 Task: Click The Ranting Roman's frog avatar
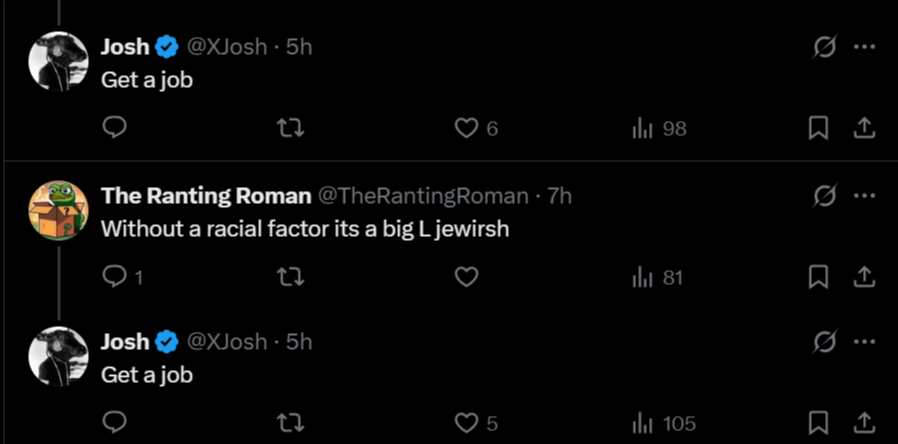58,211
